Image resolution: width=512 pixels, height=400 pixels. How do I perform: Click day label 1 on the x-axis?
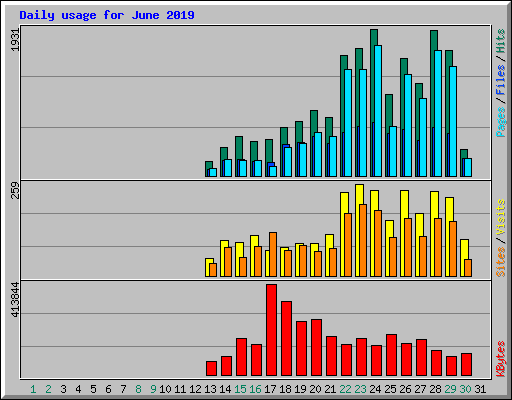click(x=33, y=389)
